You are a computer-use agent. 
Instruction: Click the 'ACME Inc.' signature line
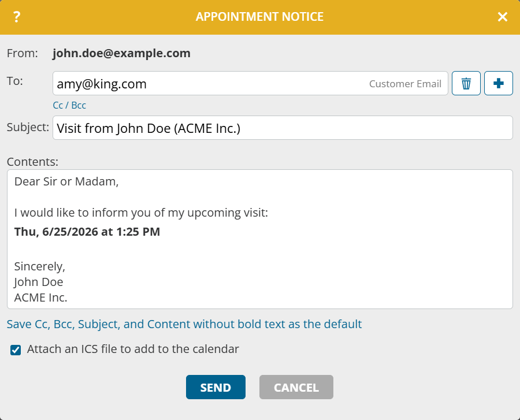pyautogui.click(x=40, y=298)
